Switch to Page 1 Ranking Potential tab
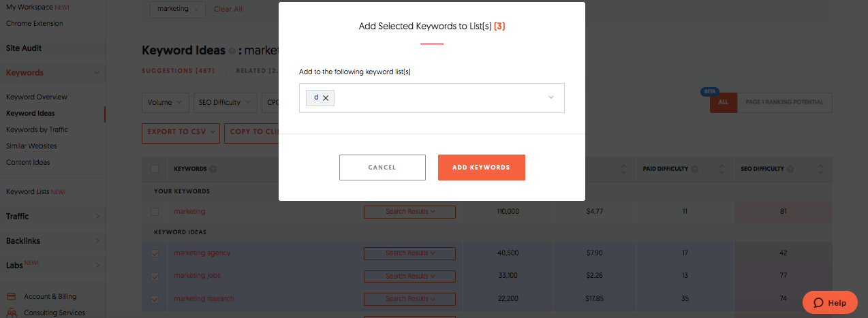868x318 pixels. click(x=784, y=102)
